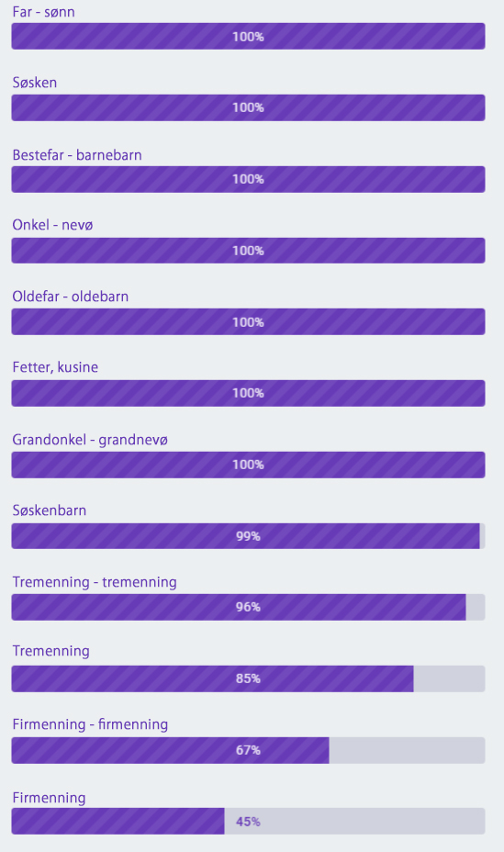Screen dimensions: 504x852
Task: Click the Tremenning 85% progress bar
Action: pos(248,678)
